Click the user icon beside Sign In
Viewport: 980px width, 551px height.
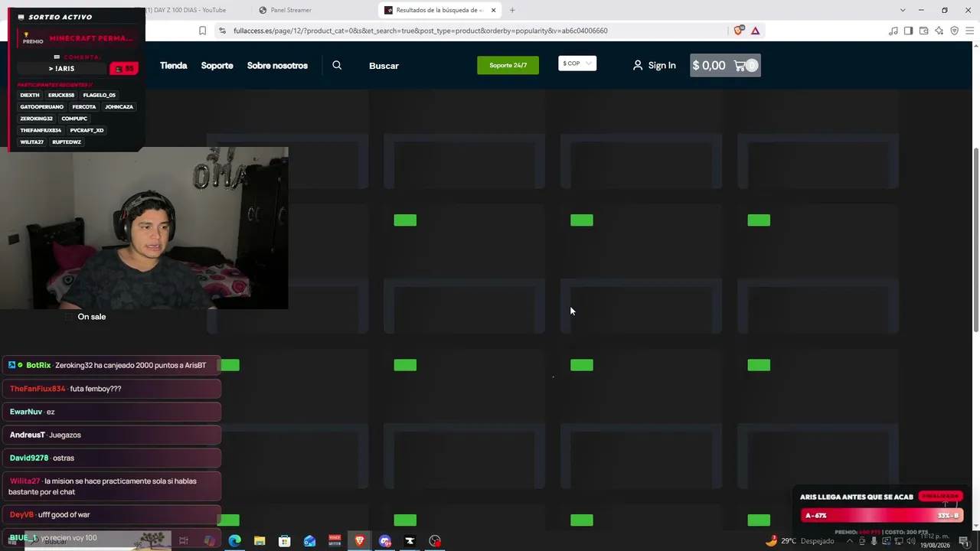point(638,65)
